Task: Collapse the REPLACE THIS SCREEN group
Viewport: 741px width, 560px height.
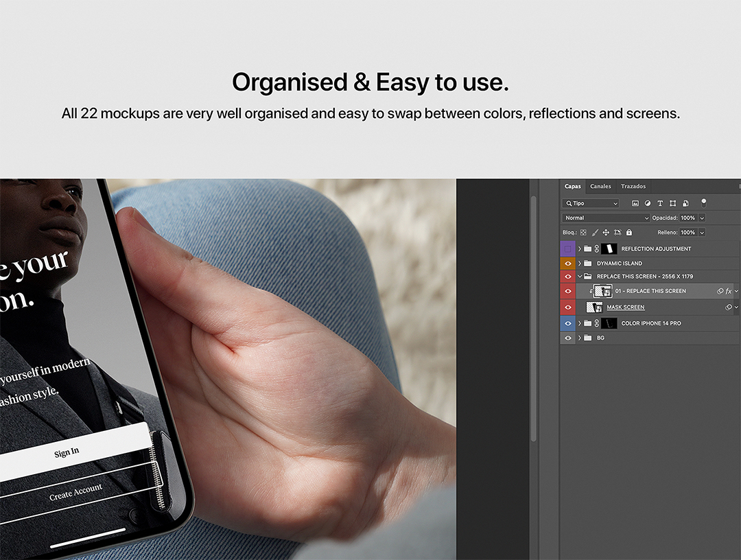Action: (x=580, y=277)
